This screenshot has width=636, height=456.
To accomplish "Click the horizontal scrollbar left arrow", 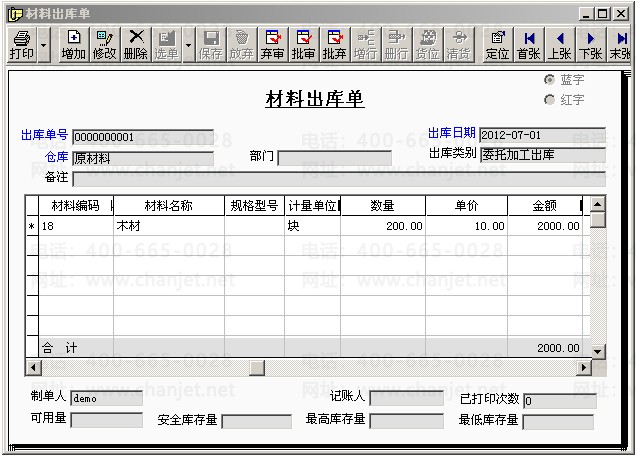I will (x=34, y=368).
